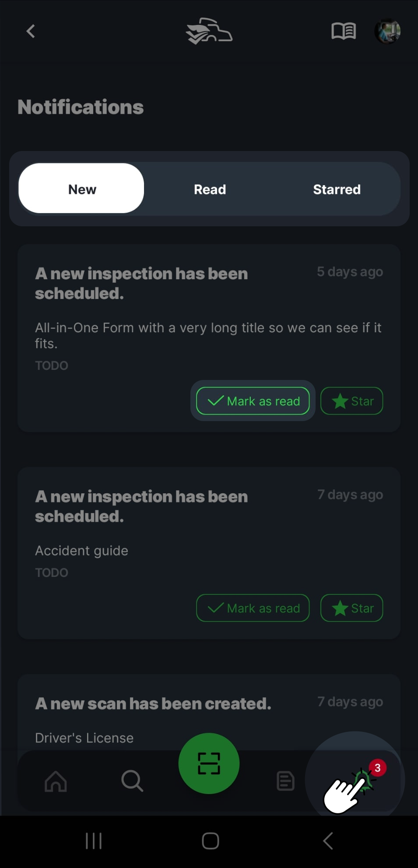Star the All-in-One Form notification
Image resolution: width=418 pixels, height=868 pixels.
point(352,401)
